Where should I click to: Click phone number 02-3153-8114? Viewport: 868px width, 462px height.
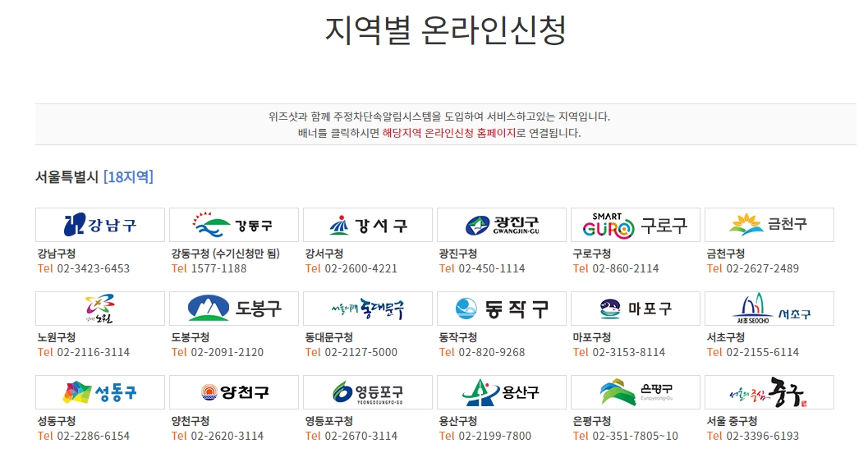[x=629, y=352]
